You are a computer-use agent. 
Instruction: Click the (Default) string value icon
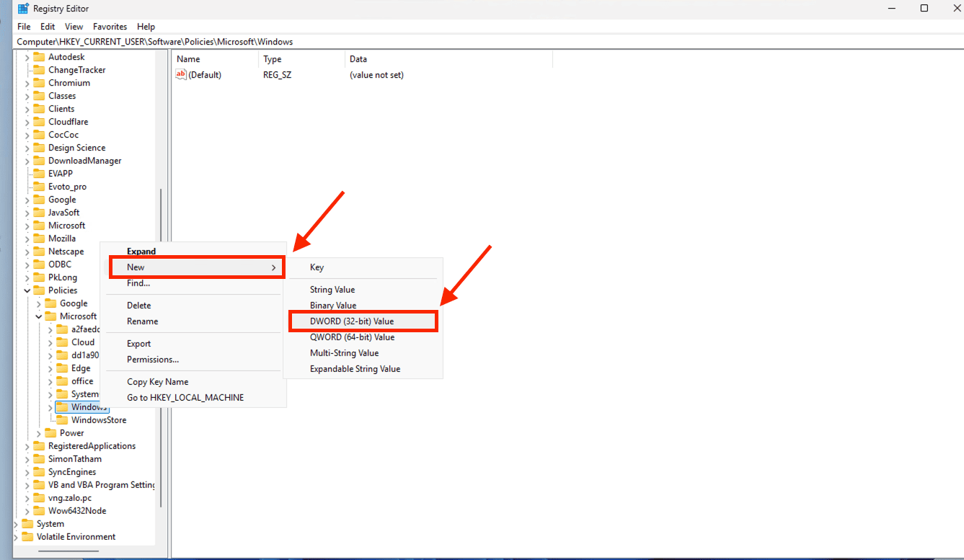(181, 74)
